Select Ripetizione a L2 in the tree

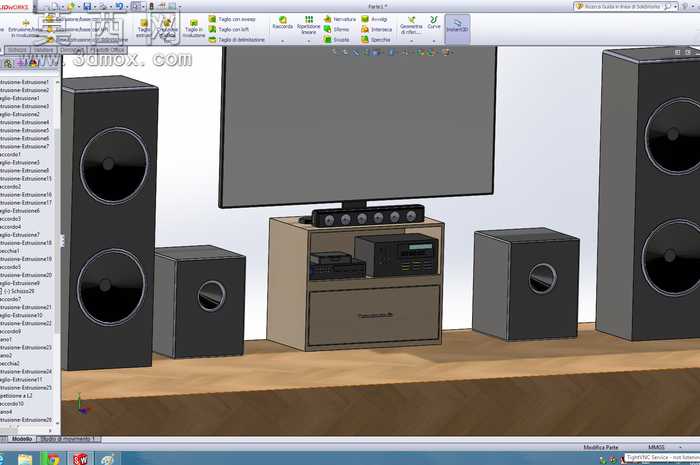coord(17,395)
